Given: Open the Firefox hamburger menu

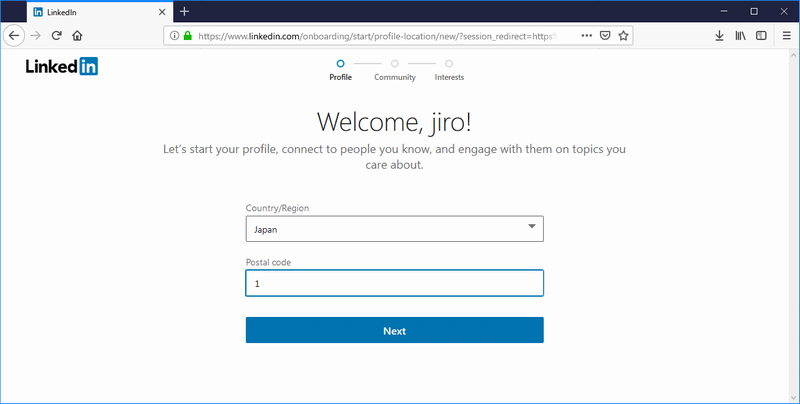Looking at the screenshot, I should tap(786, 36).
